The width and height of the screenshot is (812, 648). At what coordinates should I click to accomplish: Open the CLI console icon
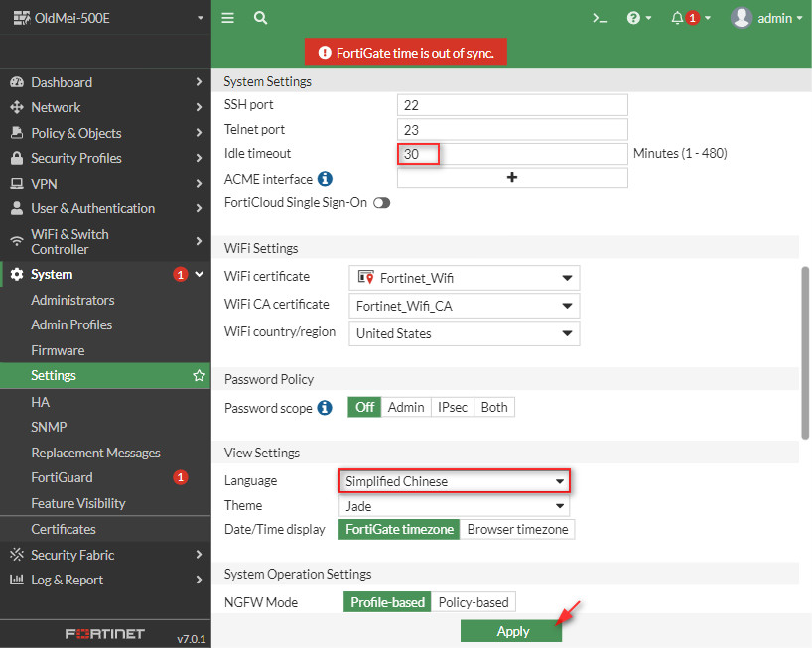coord(600,18)
